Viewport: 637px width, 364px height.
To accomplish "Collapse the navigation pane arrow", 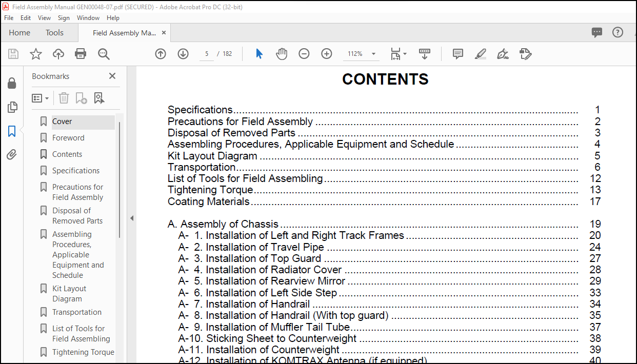I will point(131,218).
